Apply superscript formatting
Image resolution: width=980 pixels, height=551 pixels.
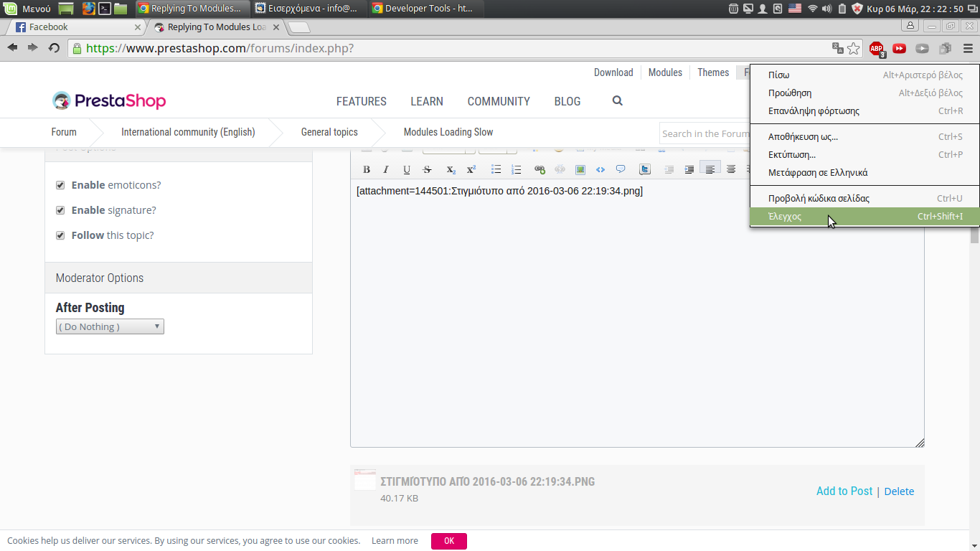point(471,169)
